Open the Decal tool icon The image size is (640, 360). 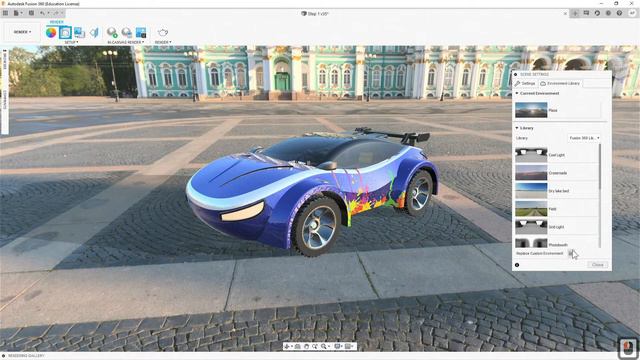click(79, 33)
